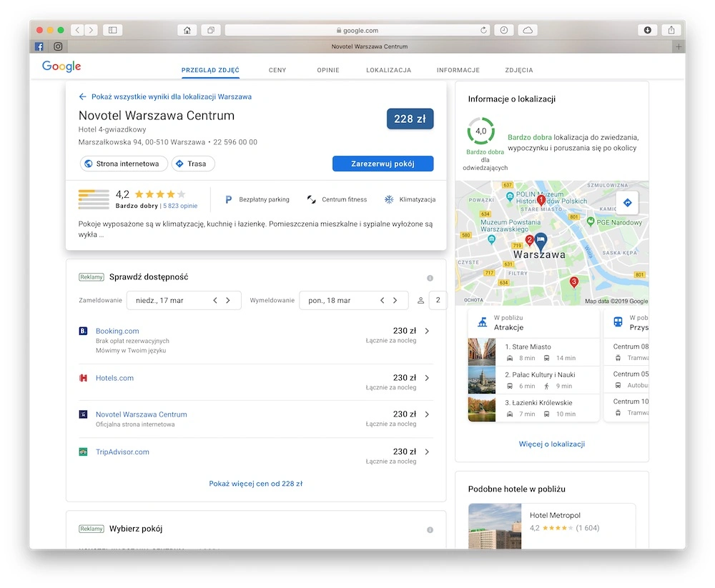Screen dimensions: 715x588
Task: Click the Trasa directions button
Action: [x=193, y=164]
